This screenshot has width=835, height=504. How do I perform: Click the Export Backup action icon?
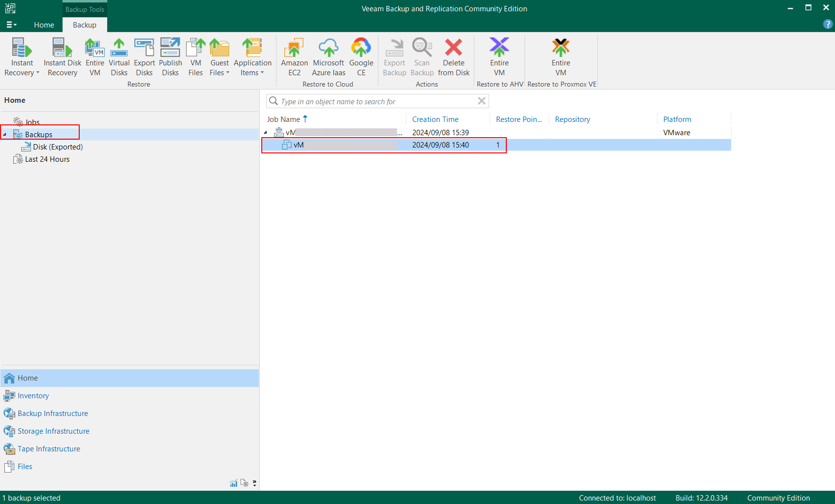395,48
